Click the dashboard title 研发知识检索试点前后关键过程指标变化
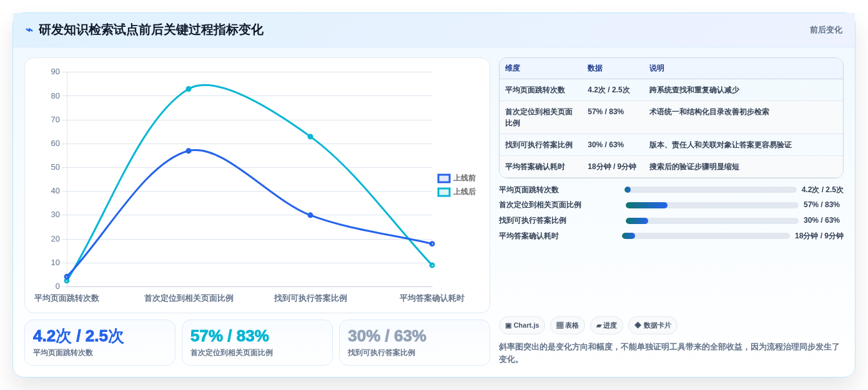 click(151, 30)
